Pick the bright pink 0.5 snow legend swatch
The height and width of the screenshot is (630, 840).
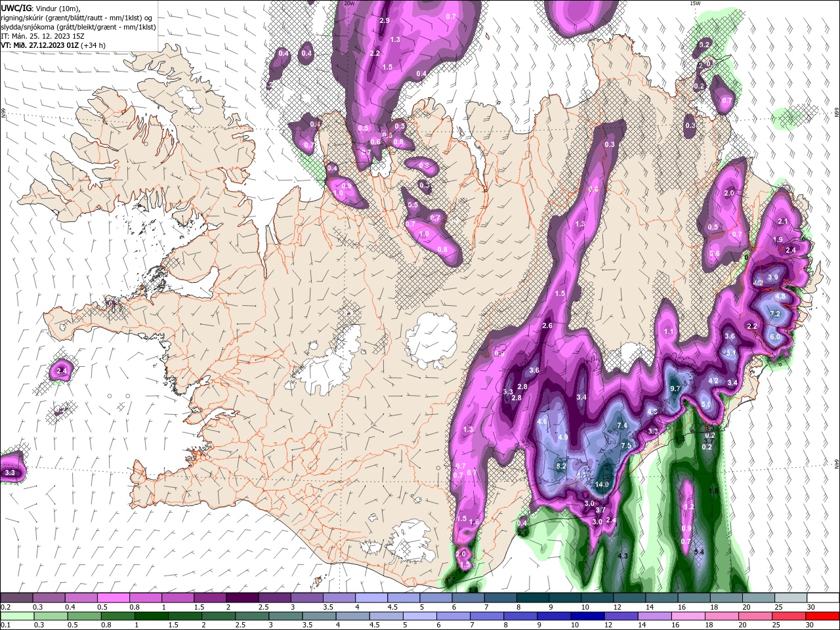pos(114,598)
